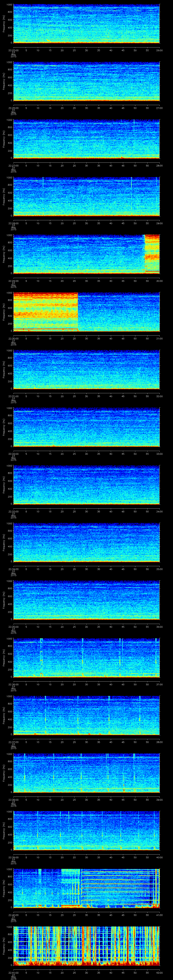
Task: Click the 22:25:00 start time label
Action: (x=13, y=50)
